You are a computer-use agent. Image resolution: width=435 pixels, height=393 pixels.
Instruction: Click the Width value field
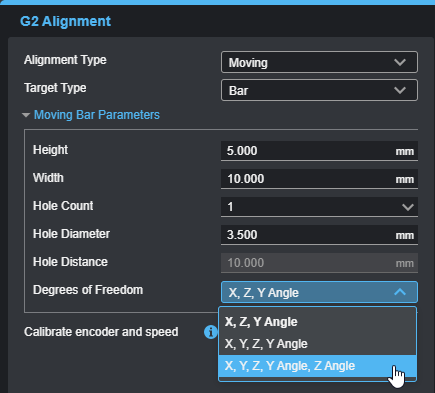tap(319, 179)
